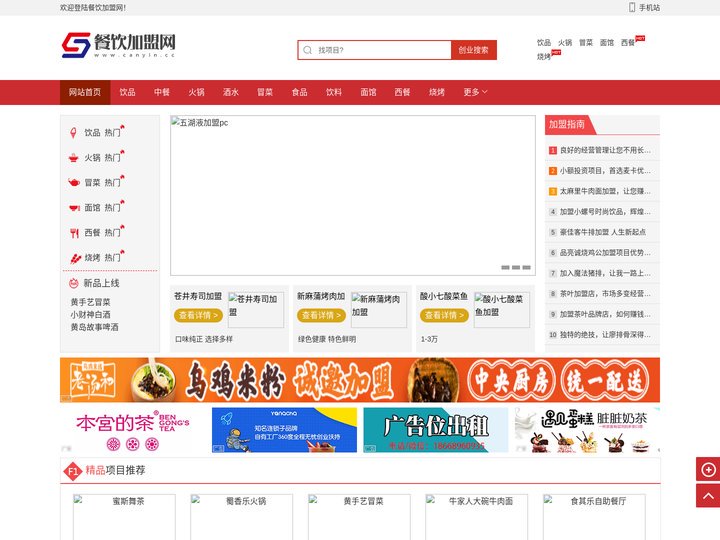Click the 西餐 fork and knife icon
This screenshot has height=540, width=720.
pos(74,233)
